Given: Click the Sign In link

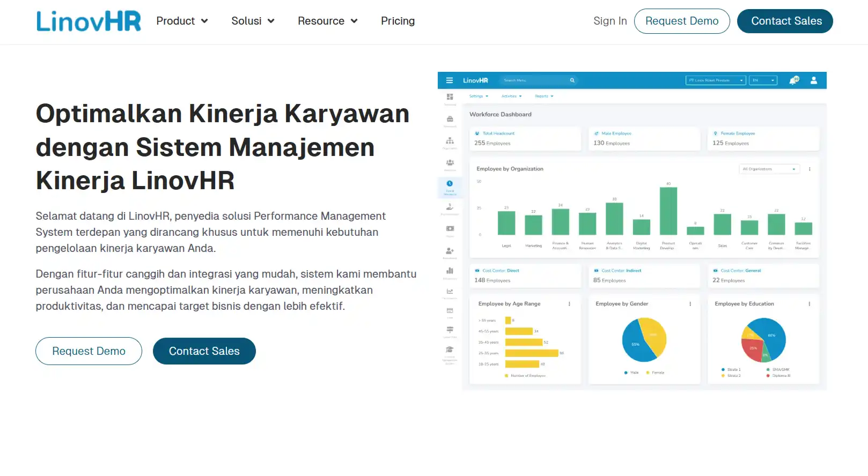Looking at the screenshot, I should [x=610, y=21].
